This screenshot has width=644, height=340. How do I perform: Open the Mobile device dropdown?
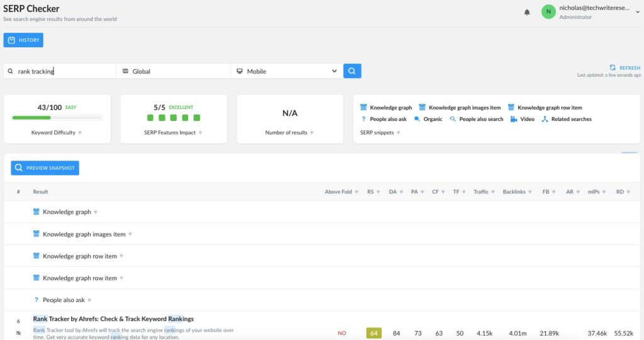coord(287,71)
